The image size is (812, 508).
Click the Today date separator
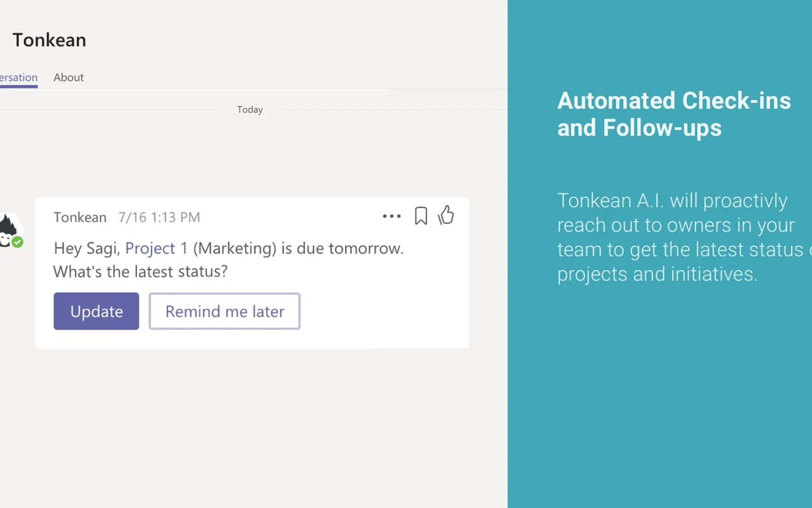(250, 110)
